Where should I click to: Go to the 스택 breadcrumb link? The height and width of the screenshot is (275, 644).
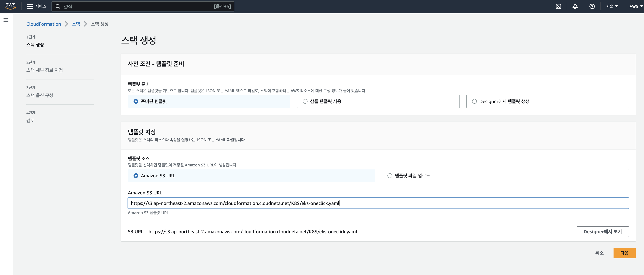76,24
